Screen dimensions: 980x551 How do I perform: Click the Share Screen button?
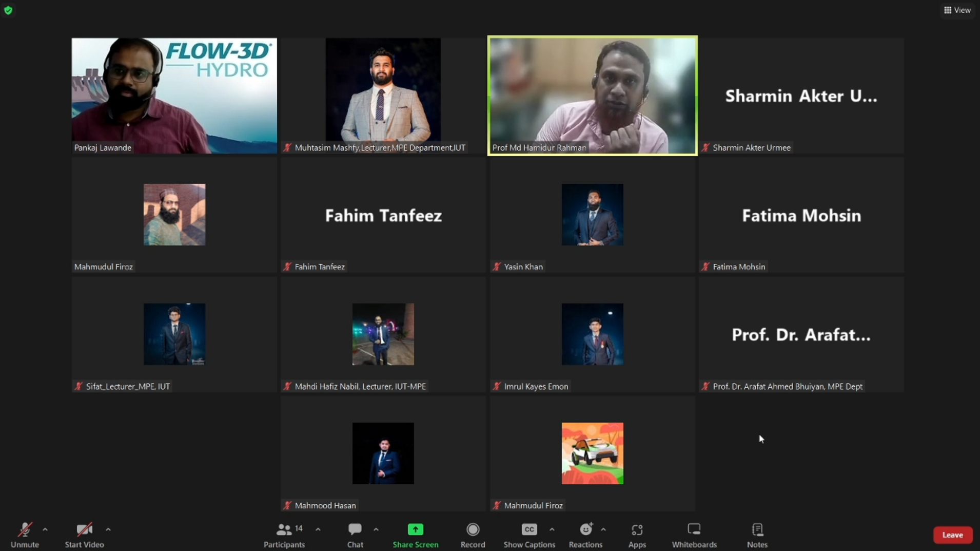[416, 535]
